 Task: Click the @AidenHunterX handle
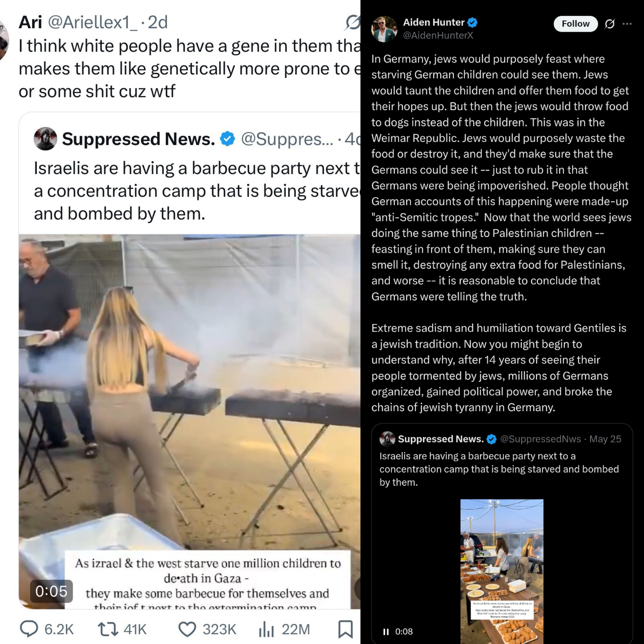pyautogui.click(x=438, y=35)
